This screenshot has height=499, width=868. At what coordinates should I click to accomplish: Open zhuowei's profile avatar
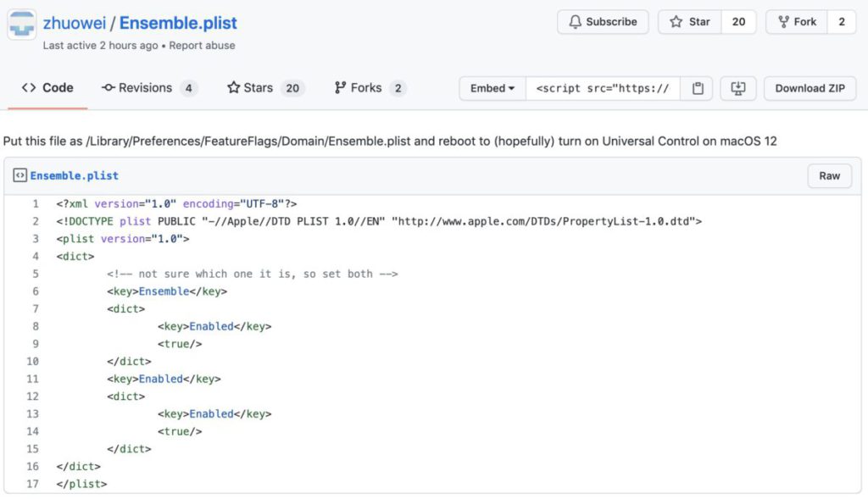pos(21,25)
